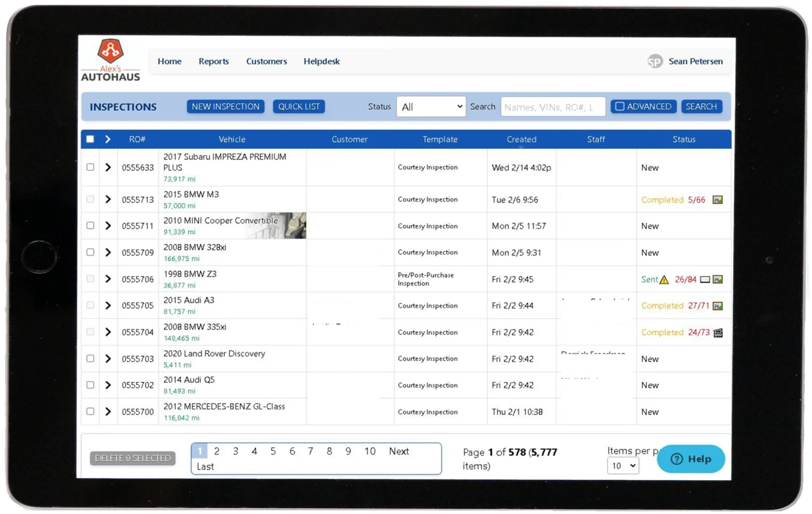Viewport: 812px width, 514px height.
Task: Check the select-all checkbox in the table header
Action: (90, 139)
